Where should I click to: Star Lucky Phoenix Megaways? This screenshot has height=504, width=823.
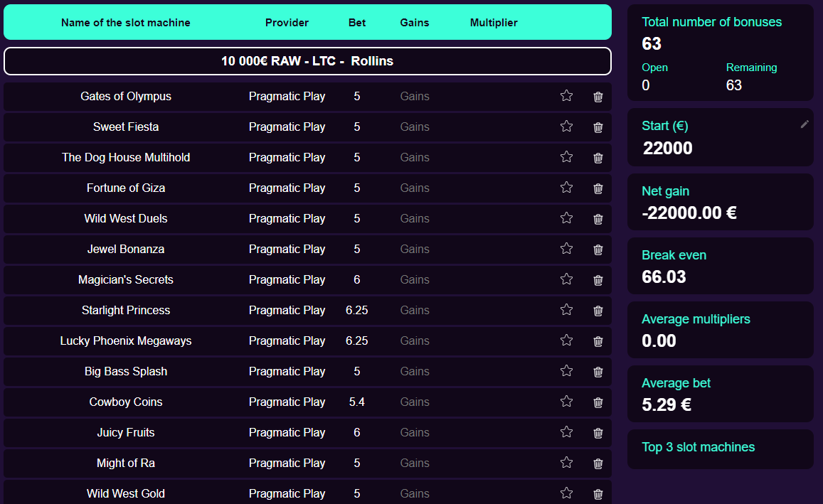pos(566,340)
